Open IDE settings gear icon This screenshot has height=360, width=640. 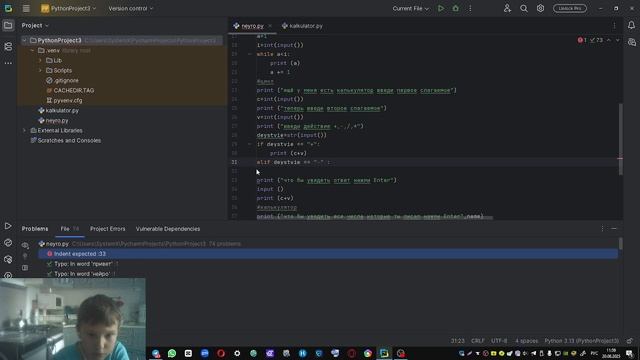[540, 8]
